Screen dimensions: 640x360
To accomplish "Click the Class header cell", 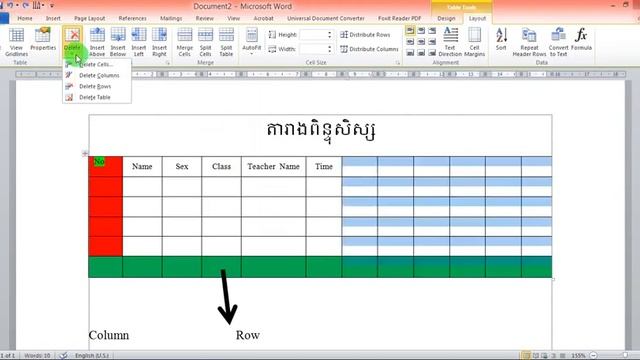I will (x=221, y=167).
